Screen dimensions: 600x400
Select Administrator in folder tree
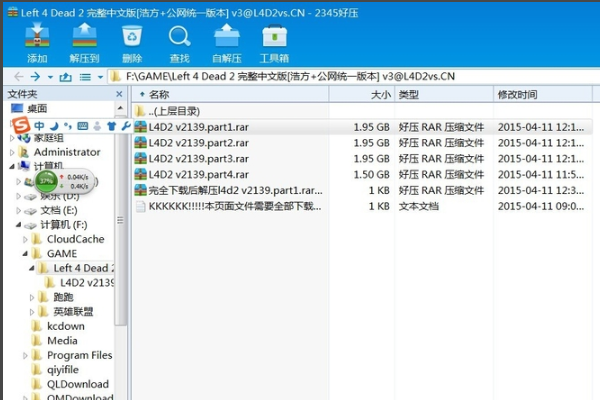pos(67,152)
